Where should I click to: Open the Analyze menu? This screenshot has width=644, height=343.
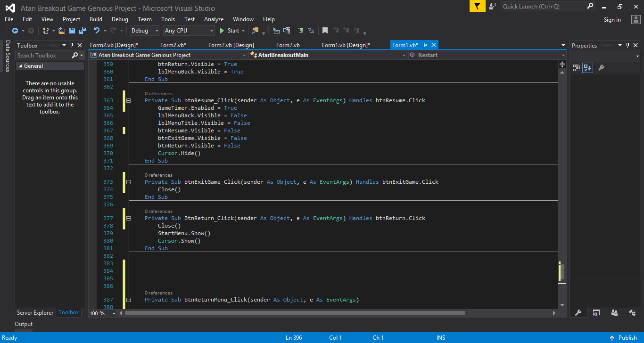pos(214,19)
